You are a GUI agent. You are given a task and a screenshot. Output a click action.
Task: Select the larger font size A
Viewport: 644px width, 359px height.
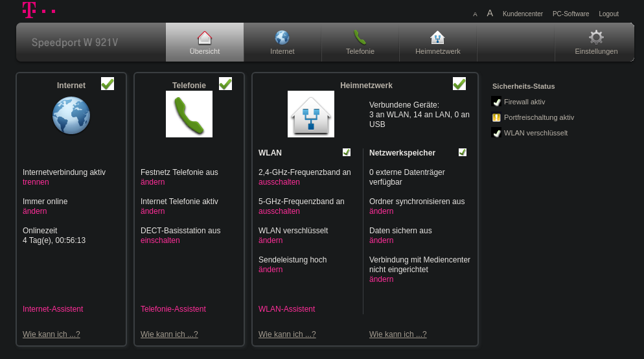(490, 13)
